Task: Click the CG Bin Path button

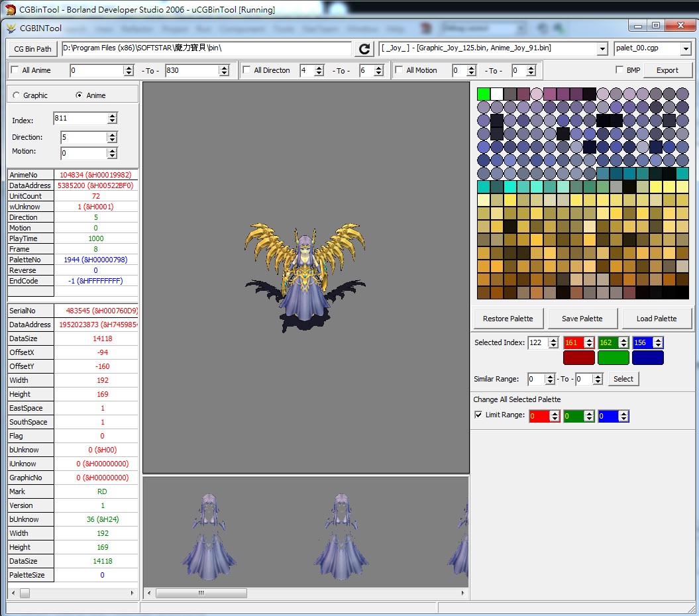Action: pyautogui.click(x=32, y=49)
